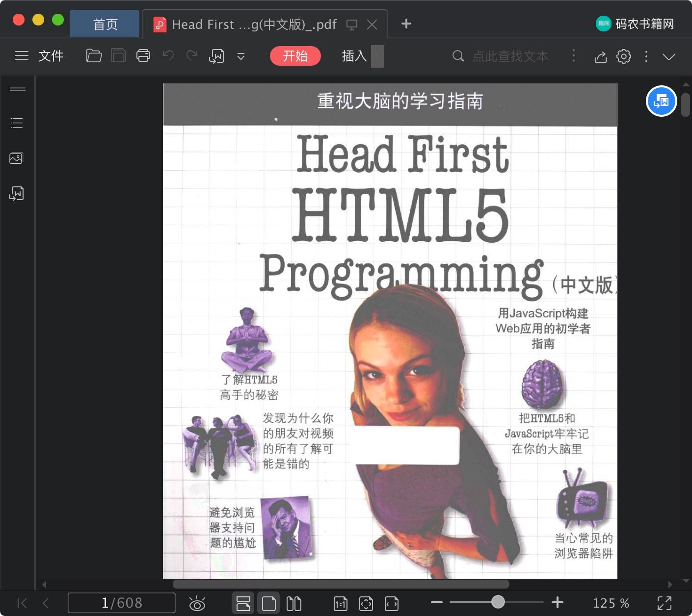Enter fullscreen with expand icon
The image size is (692, 616).
(x=665, y=603)
